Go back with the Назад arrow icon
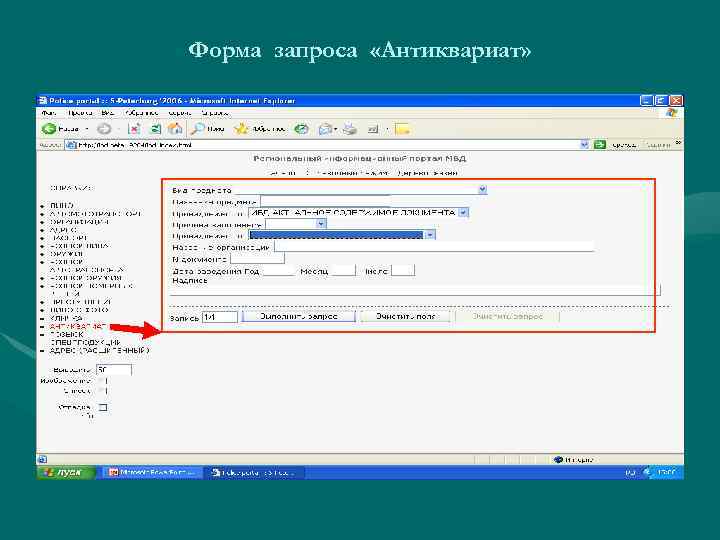The height and width of the screenshot is (540, 720). 49,129
